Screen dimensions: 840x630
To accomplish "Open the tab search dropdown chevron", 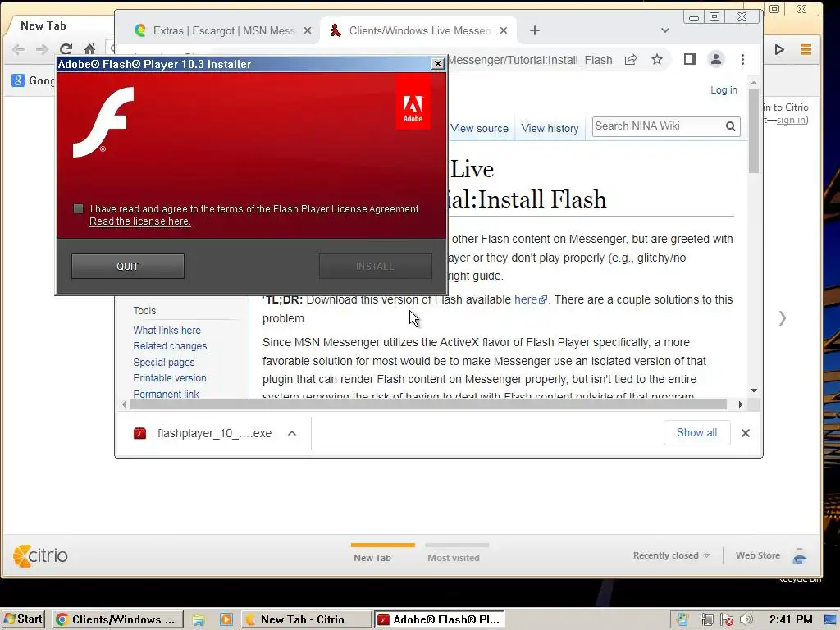I will point(664,30).
